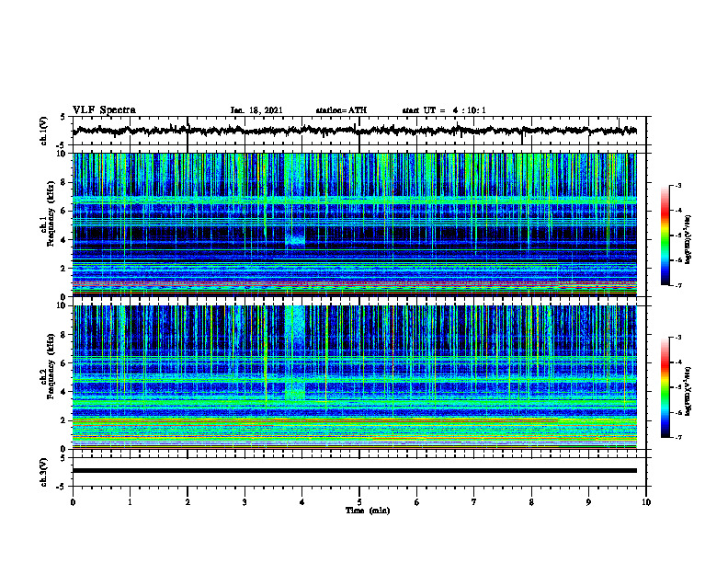Click the ch.2 spectrogram color scale bar

(665, 387)
